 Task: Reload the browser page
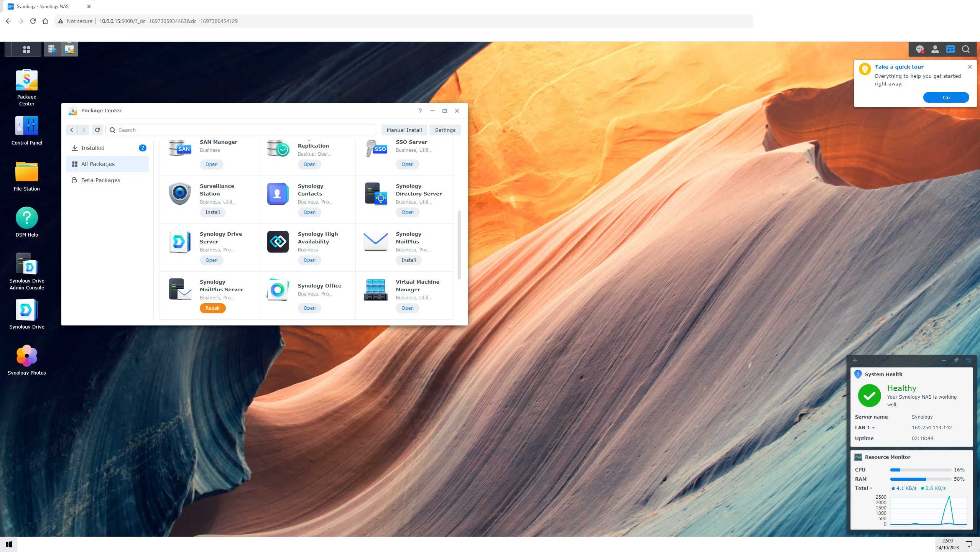pyautogui.click(x=33, y=21)
